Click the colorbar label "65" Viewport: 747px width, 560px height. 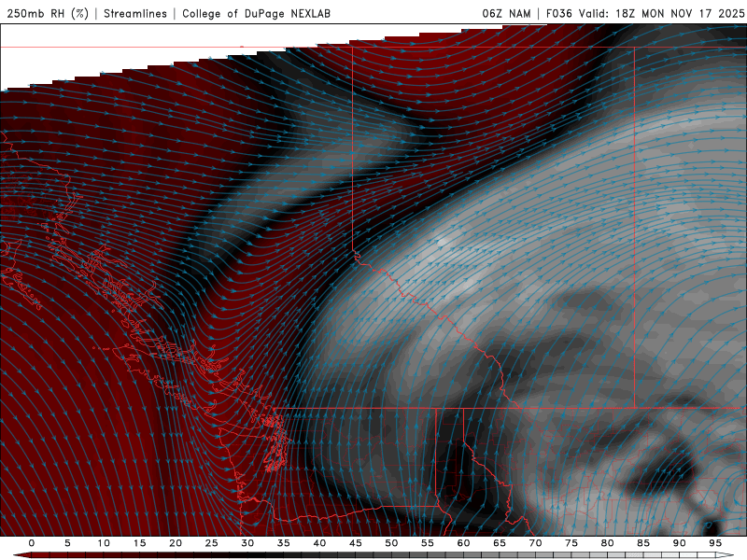[500, 543]
